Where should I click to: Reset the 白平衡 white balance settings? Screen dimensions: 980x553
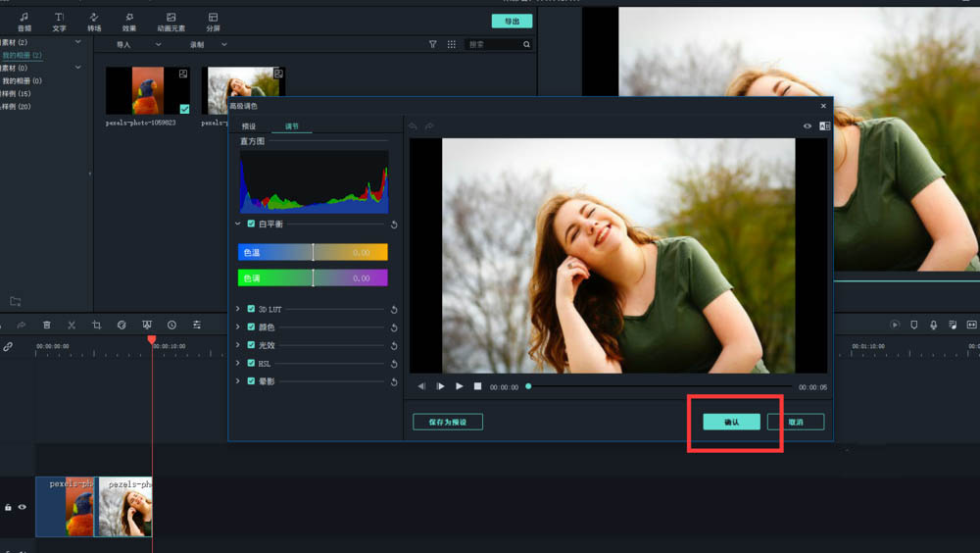pos(394,225)
